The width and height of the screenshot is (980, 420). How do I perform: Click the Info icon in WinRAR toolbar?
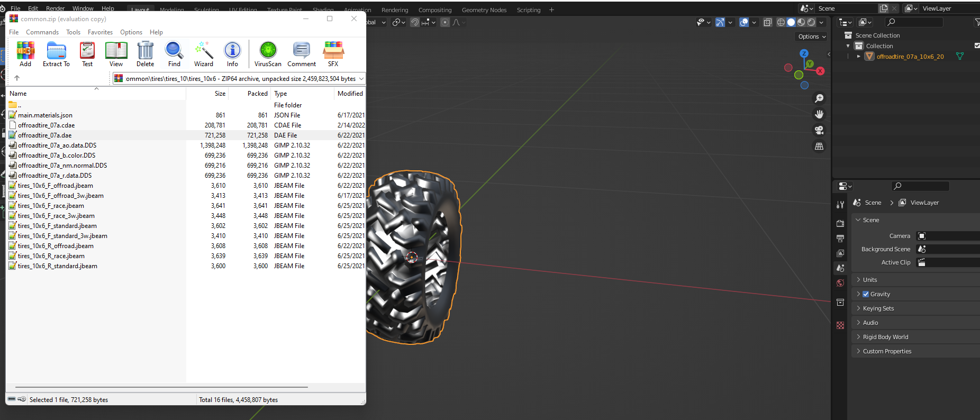point(232,54)
